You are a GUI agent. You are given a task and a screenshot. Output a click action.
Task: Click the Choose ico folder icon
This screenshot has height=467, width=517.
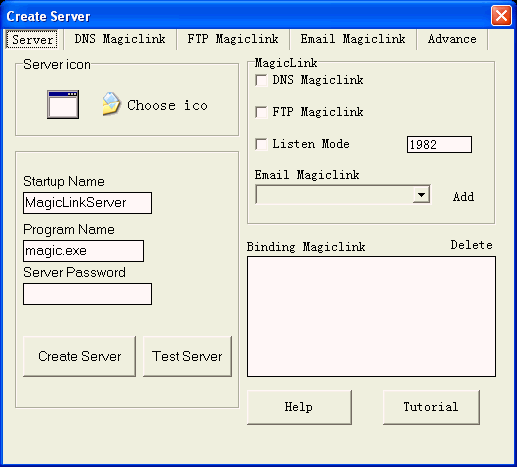pos(111,104)
